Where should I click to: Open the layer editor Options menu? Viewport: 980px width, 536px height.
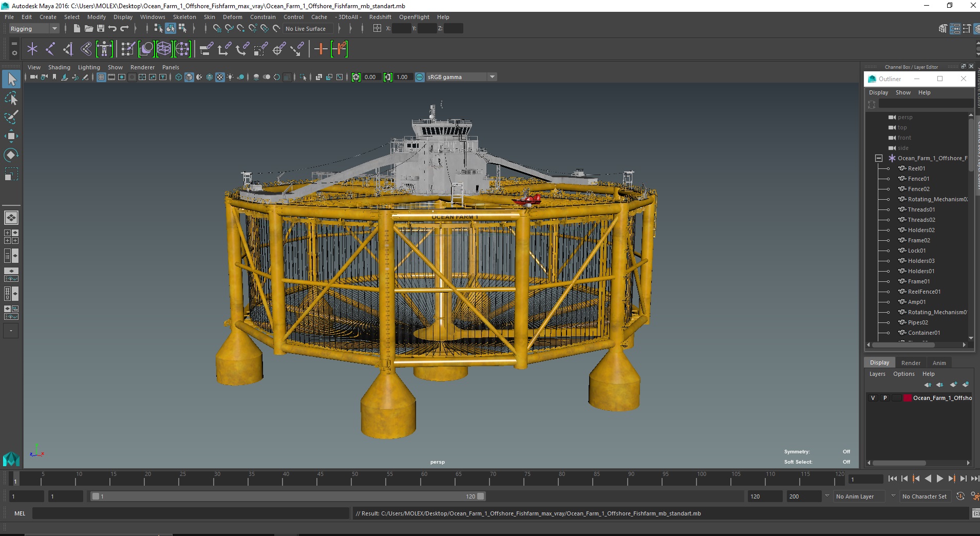click(x=903, y=374)
